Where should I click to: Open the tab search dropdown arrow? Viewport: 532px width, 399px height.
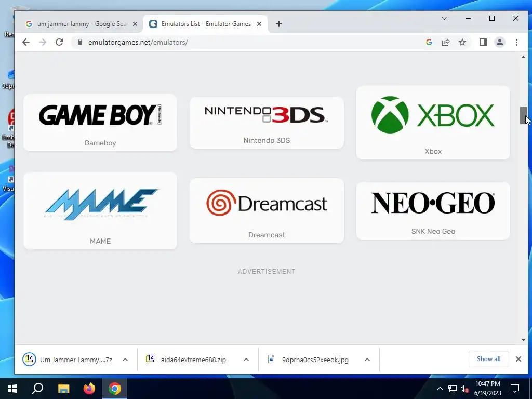click(x=444, y=18)
